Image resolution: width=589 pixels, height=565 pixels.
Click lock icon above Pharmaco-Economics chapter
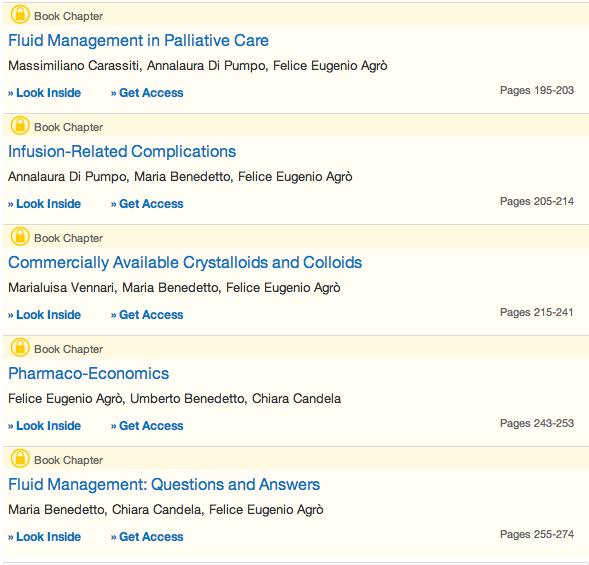[20, 347]
